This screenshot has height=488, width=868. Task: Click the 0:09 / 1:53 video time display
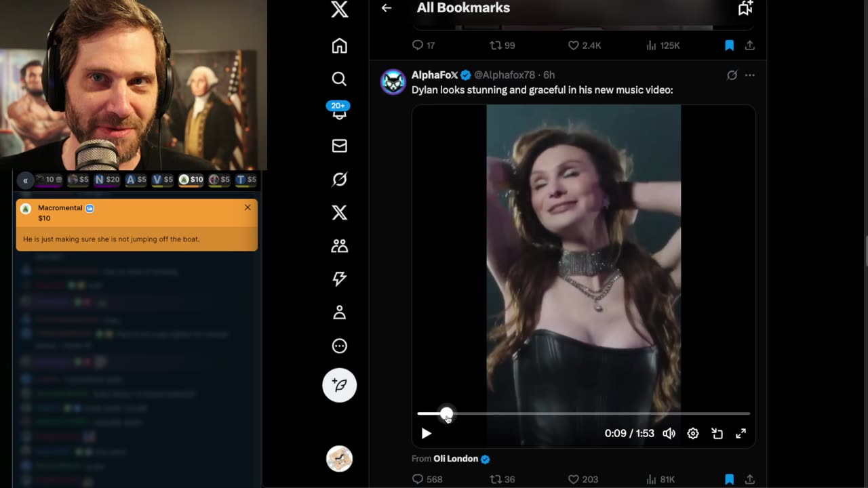point(629,433)
